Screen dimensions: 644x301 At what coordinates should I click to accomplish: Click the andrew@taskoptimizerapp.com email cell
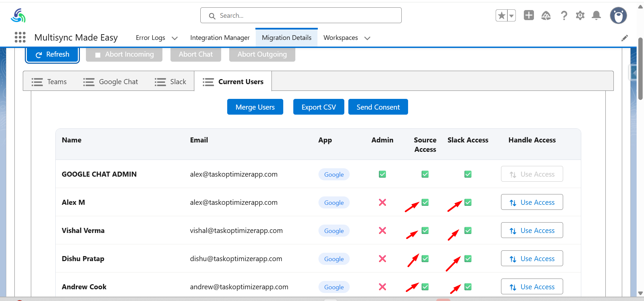point(239,287)
